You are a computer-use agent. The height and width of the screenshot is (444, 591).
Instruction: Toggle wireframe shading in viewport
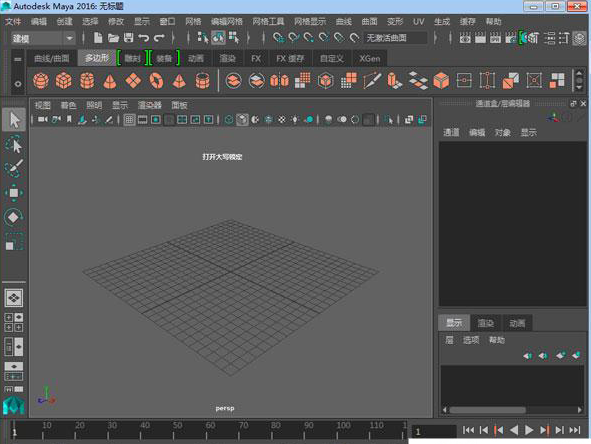(229, 120)
